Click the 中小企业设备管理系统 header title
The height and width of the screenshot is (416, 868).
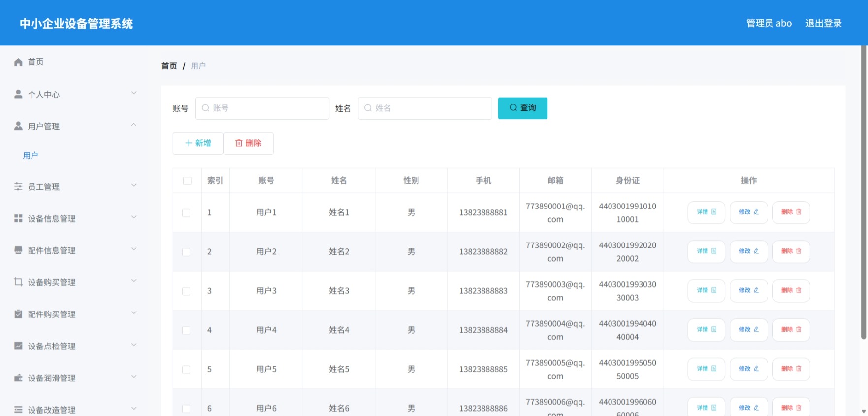pyautogui.click(x=76, y=24)
